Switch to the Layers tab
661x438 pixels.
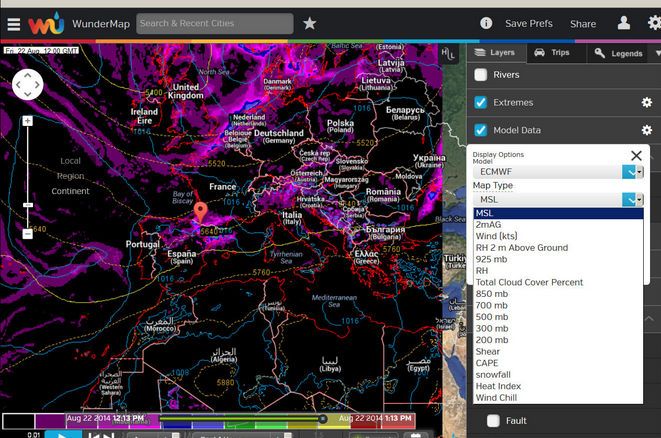point(495,53)
